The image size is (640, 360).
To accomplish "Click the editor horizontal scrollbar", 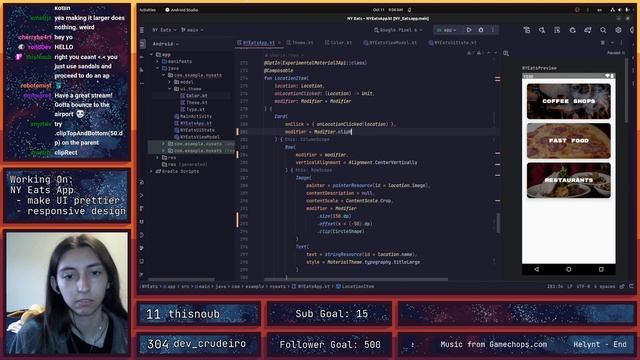I will (x=356, y=280).
